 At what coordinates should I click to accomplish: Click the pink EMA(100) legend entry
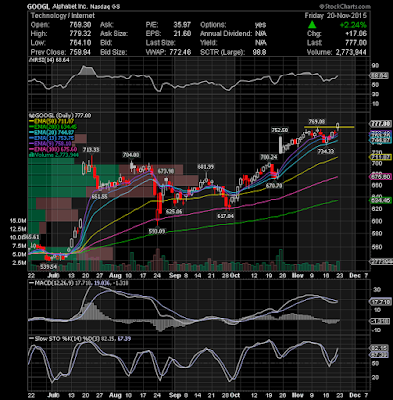(x=52, y=149)
